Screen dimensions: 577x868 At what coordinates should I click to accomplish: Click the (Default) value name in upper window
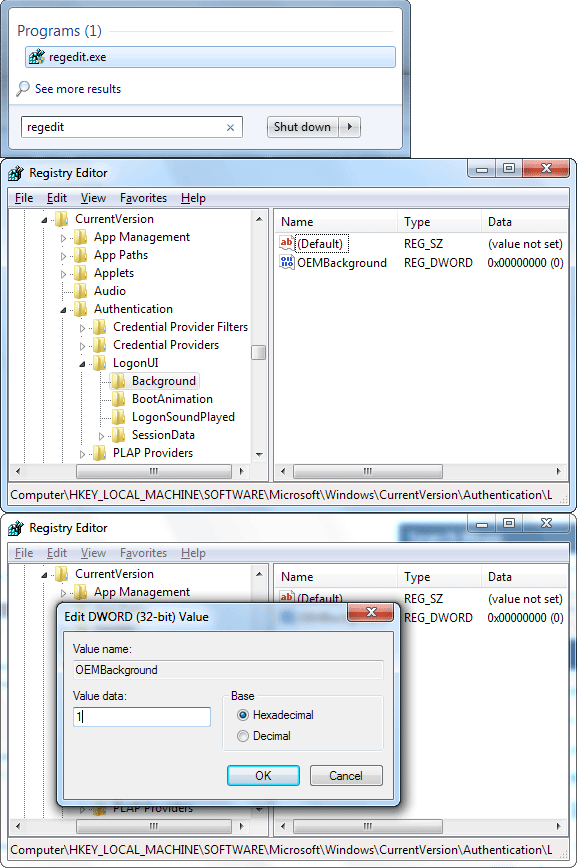point(320,244)
